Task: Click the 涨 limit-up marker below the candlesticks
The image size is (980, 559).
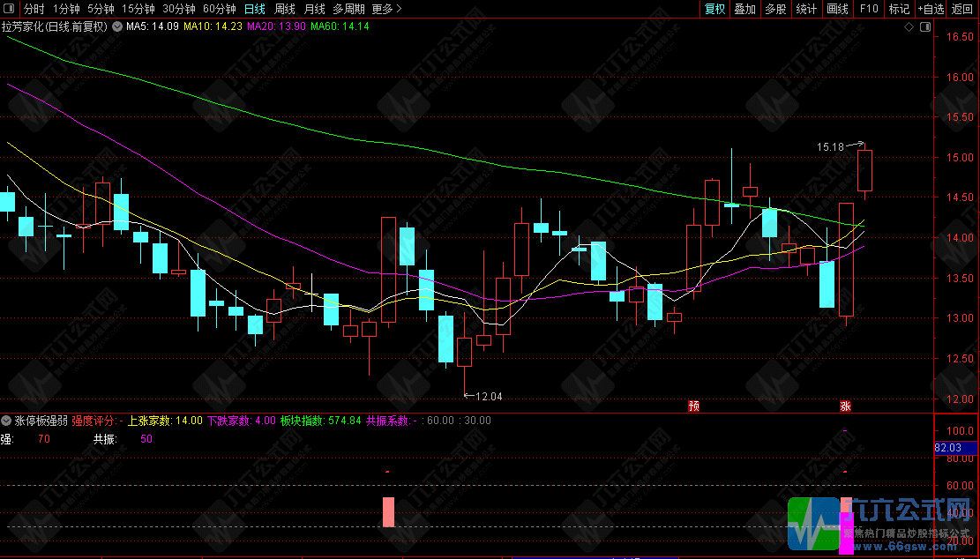Action: 845,406
